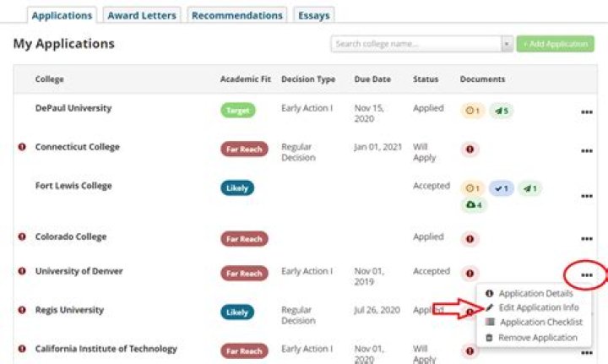Viewport: 608px width, 364px height.
Task: Click the Far Reach badge for California Institute of Technology
Action: pyautogui.click(x=244, y=350)
